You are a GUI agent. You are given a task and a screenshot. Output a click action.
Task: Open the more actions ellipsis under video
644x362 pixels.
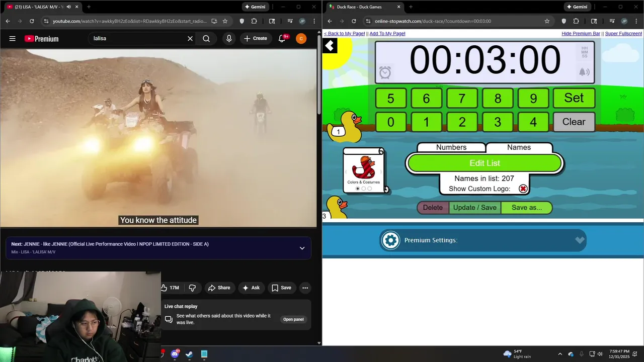(x=305, y=288)
